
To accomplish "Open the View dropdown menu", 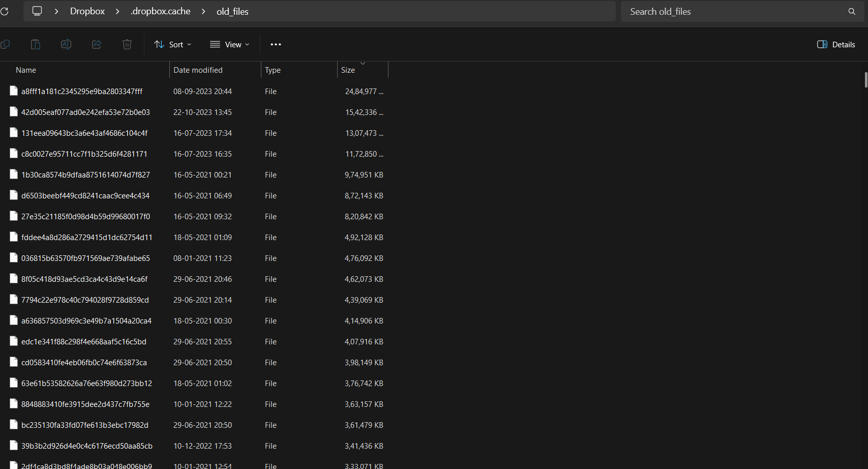I will tap(230, 44).
